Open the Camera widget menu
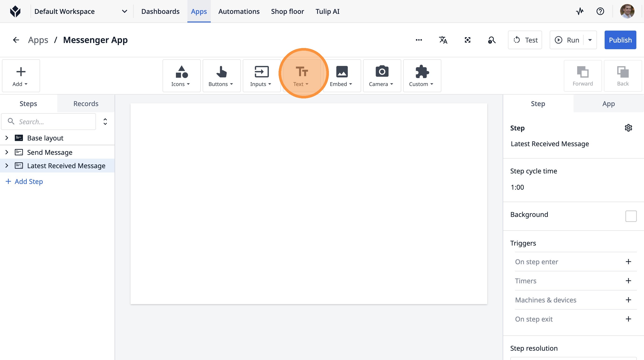 coord(381,75)
